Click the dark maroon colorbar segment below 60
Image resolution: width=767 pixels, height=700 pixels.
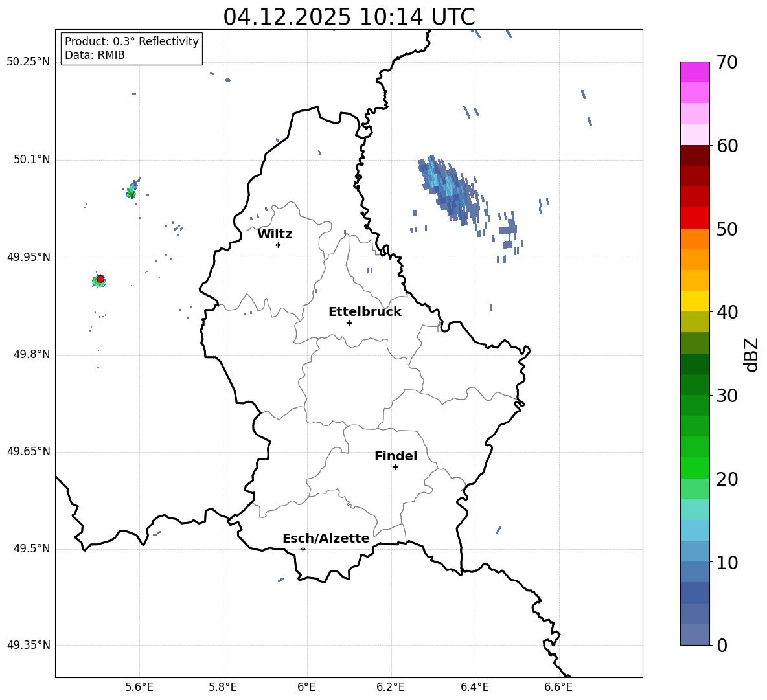[x=695, y=155]
